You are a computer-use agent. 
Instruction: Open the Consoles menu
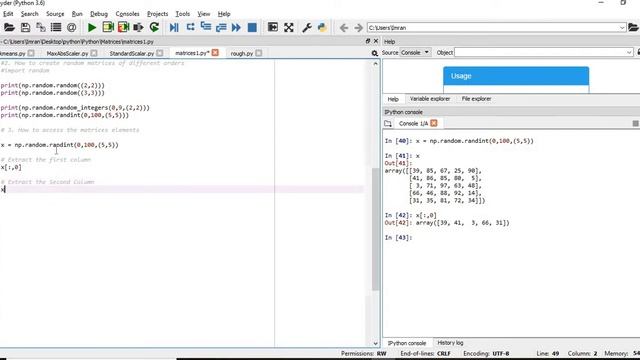[127, 14]
